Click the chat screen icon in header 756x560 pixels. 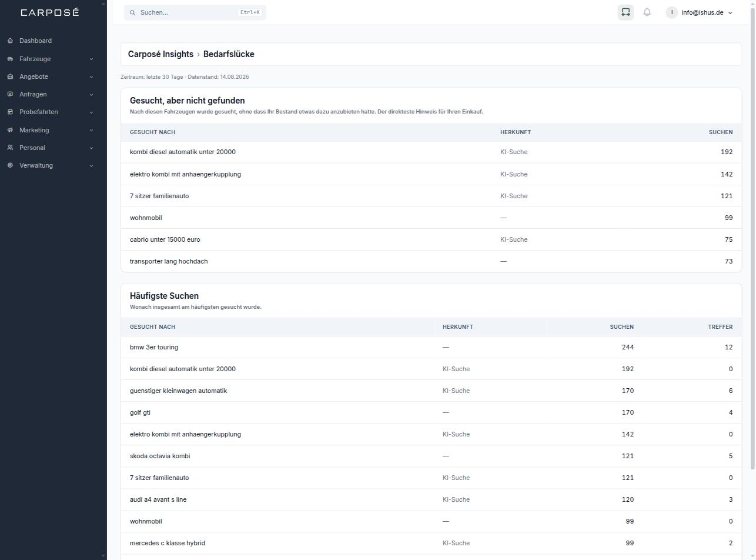pos(625,12)
